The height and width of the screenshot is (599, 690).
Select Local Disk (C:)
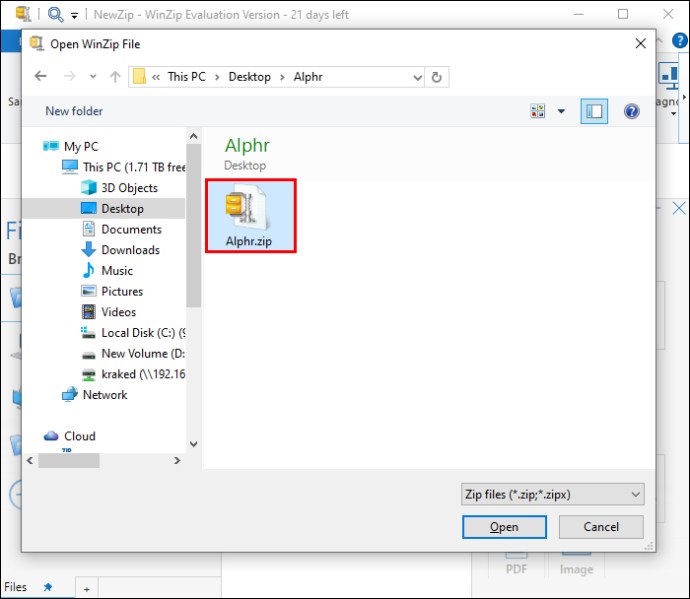[x=143, y=333]
